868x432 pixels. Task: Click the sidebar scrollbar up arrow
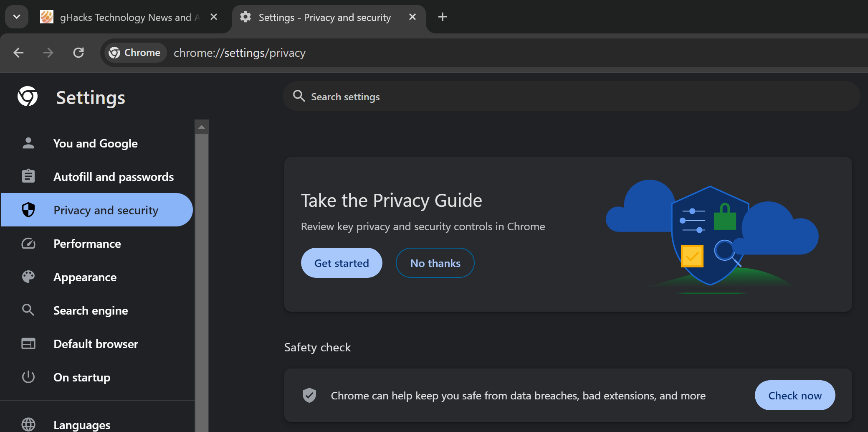point(202,127)
